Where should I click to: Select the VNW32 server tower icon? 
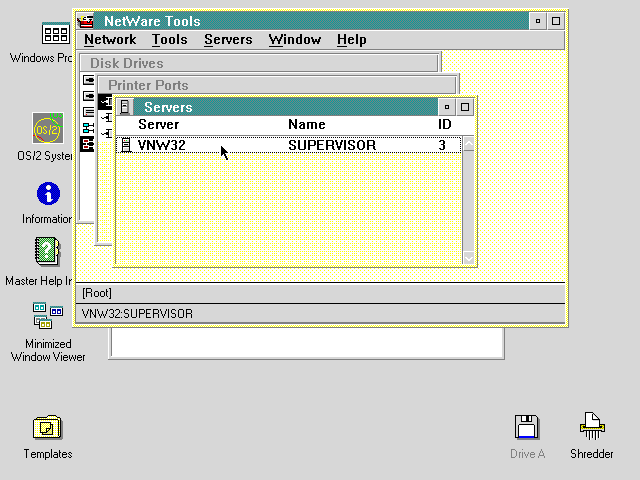coord(126,145)
